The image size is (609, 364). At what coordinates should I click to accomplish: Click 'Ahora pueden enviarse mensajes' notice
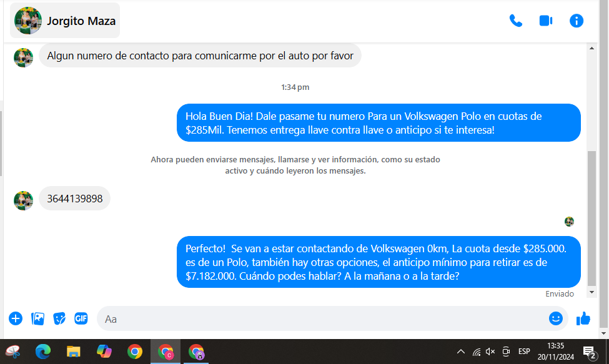click(295, 165)
